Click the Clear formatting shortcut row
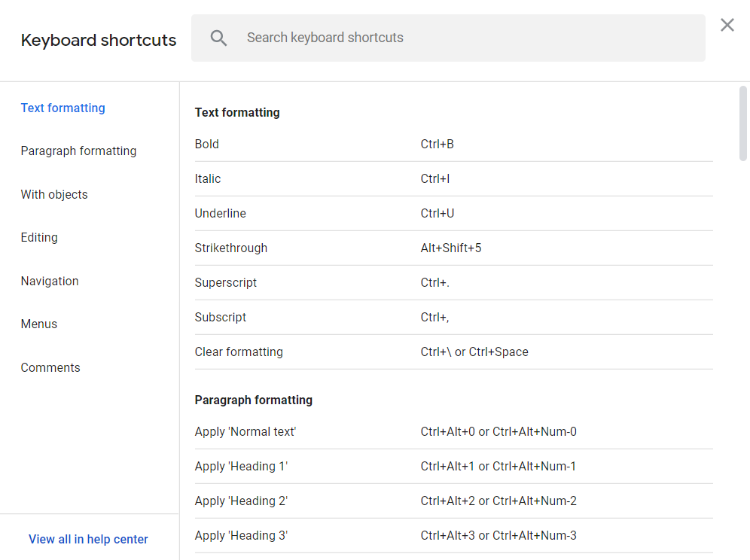Screen dimensions: 750x560 453,352
